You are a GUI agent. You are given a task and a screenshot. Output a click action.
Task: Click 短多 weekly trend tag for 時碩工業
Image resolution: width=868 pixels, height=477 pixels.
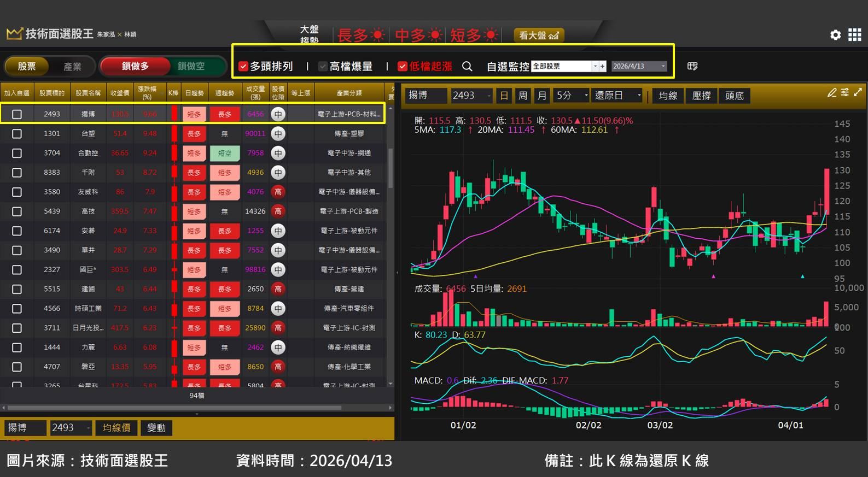[x=225, y=309]
